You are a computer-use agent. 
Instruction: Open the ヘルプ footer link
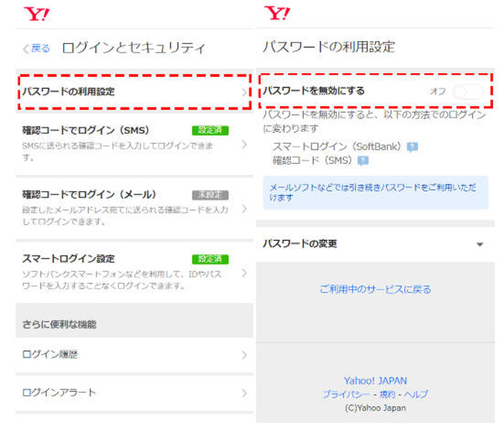[416, 394]
